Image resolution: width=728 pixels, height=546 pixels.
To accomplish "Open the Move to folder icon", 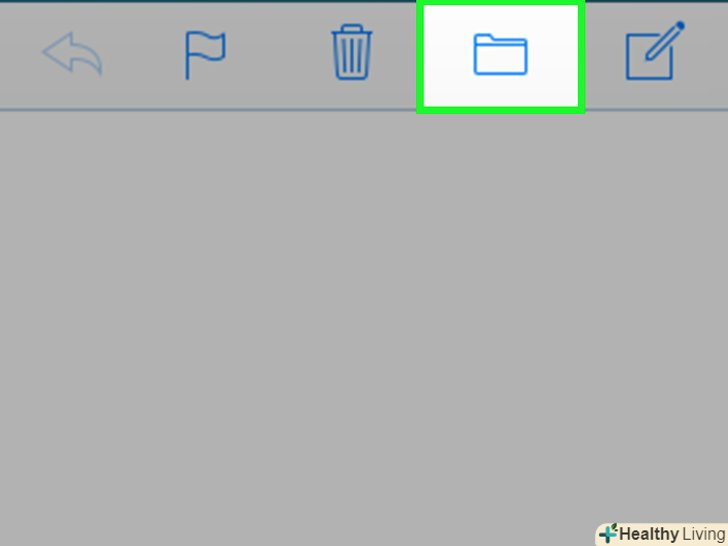I will (500, 54).
